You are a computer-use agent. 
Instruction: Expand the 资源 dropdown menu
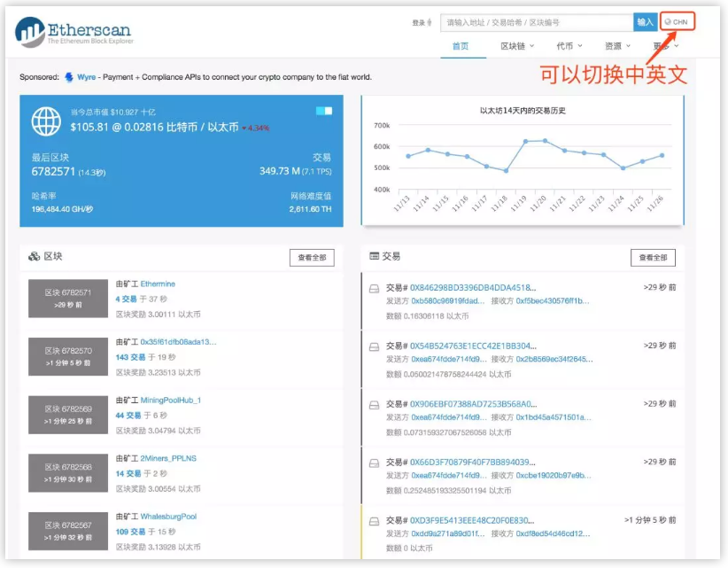617,46
